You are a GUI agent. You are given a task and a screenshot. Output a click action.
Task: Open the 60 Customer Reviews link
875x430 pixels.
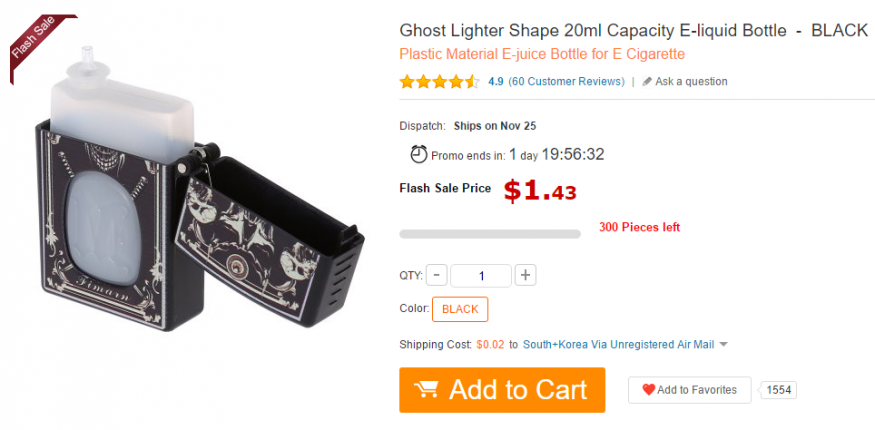click(x=566, y=82)
